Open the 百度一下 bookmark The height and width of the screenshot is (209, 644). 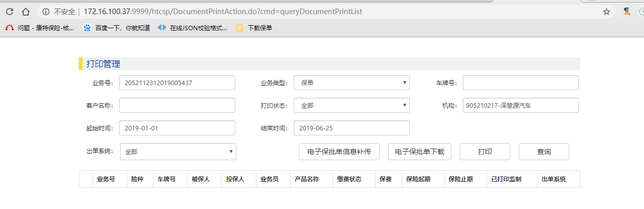(x=117, y=28)
